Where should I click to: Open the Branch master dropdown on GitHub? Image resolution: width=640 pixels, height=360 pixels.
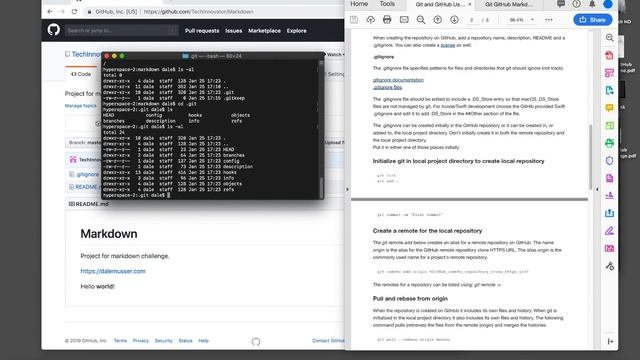pyautogui.click(x=84, y=142)
